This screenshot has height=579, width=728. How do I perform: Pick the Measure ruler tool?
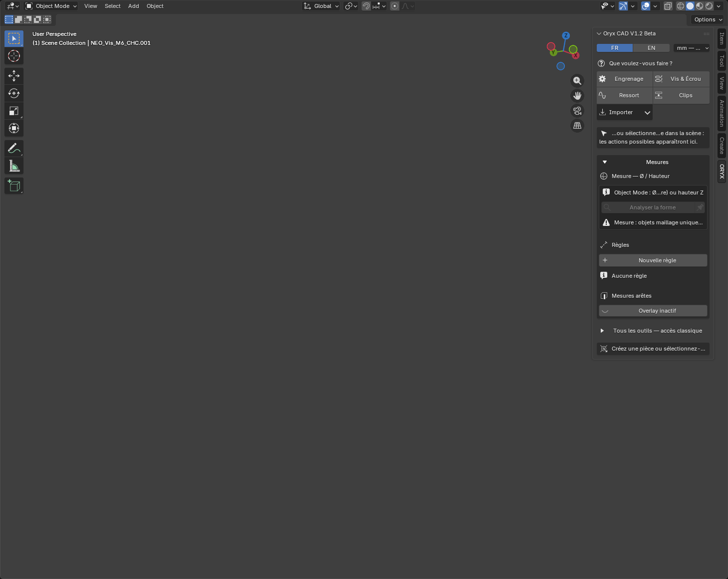pyautogui.click(x=14, y=166)
